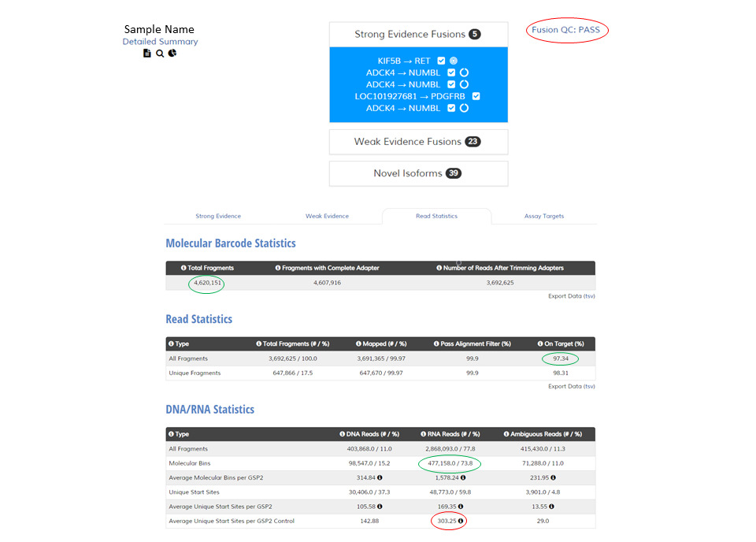Select the 647,866 / 17.5 unique fragments cell
Image resolution: width=756 pixels, height=542 pixels.
click(x=293, y=373)
